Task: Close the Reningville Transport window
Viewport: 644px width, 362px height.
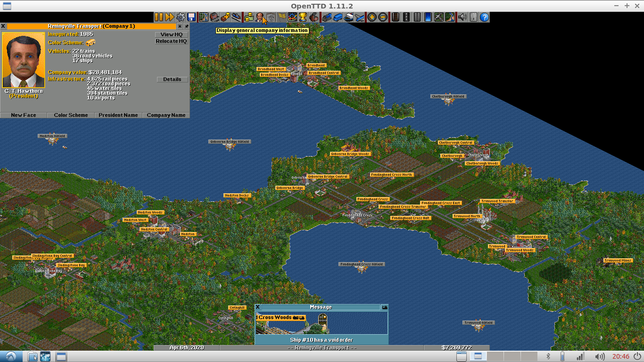Action: pyautogui.click(x=3, y=26)
